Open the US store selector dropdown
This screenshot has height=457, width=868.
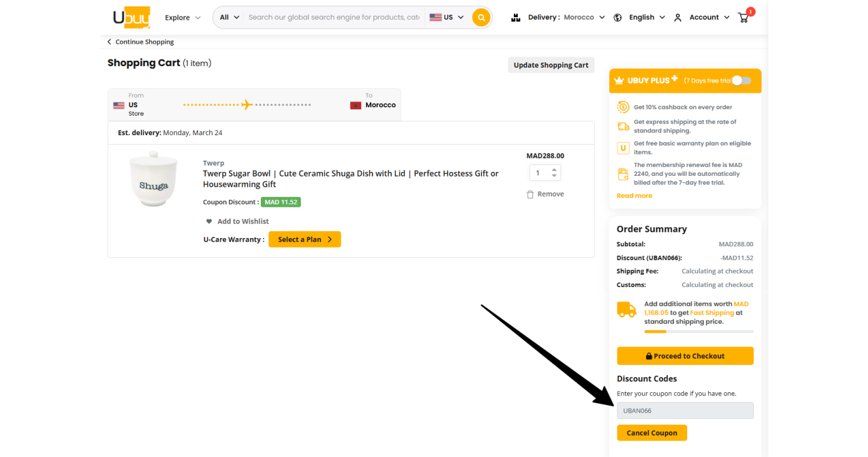click(x=447, y=18)
